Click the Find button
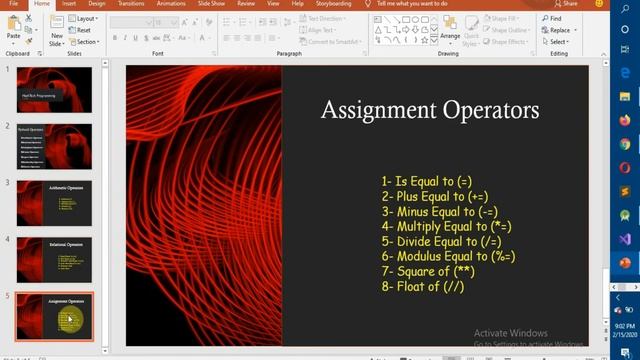Image resolution: width=640 pixels, height=360 pixels. [x=552, y=18]
